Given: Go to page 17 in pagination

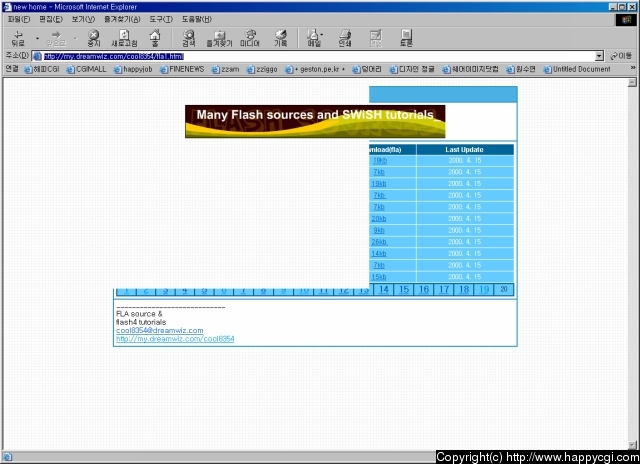Looking at the screenshot, I should 444,290.
